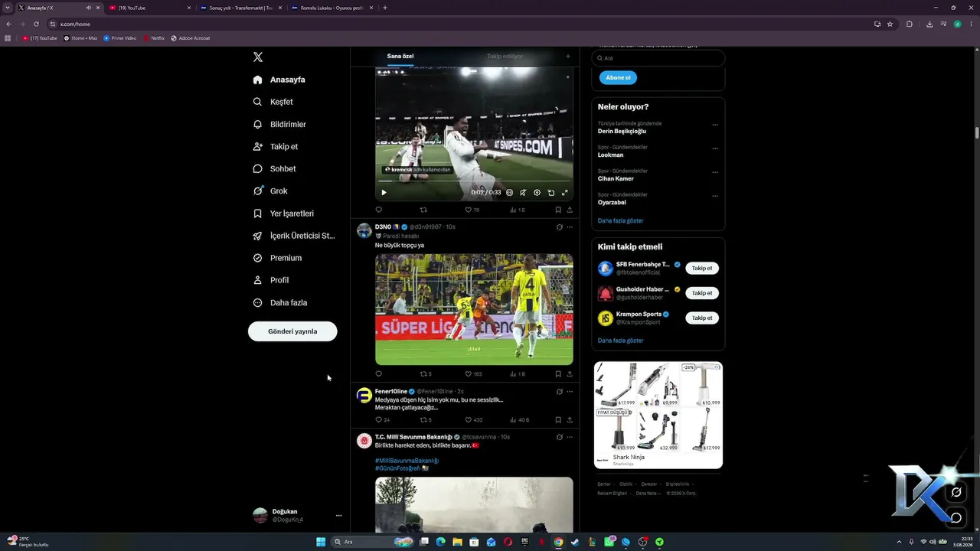This screenshot has width=980, height=551.
Task: Open Keşfet (Explore) from the sidebar
Action: coord(273,102)
